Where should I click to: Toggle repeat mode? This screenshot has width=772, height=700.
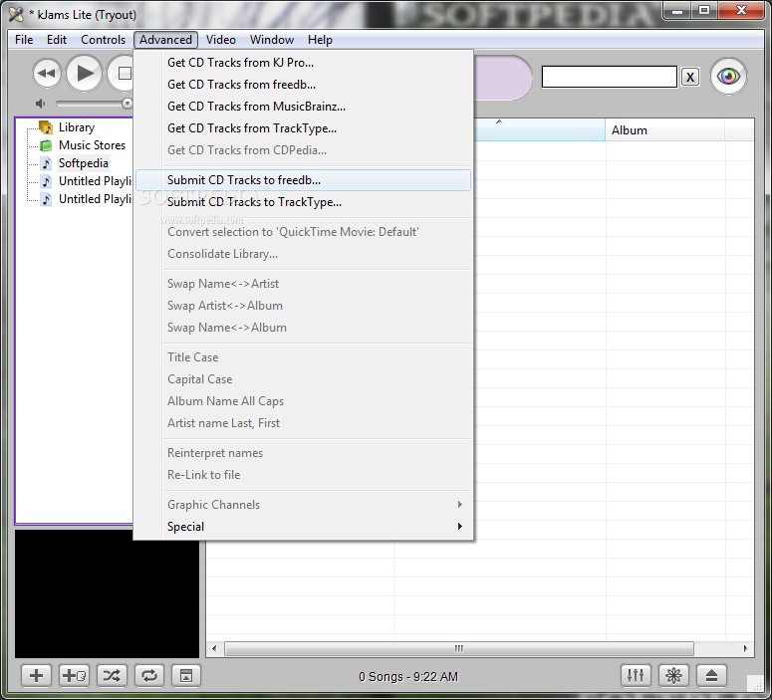pos(149,675)
